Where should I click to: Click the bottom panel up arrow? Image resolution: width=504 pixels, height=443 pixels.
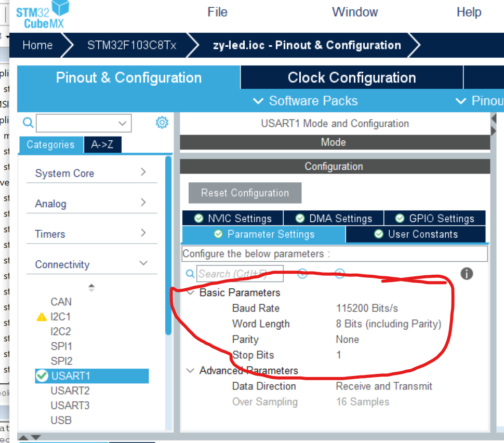point(23,437)
